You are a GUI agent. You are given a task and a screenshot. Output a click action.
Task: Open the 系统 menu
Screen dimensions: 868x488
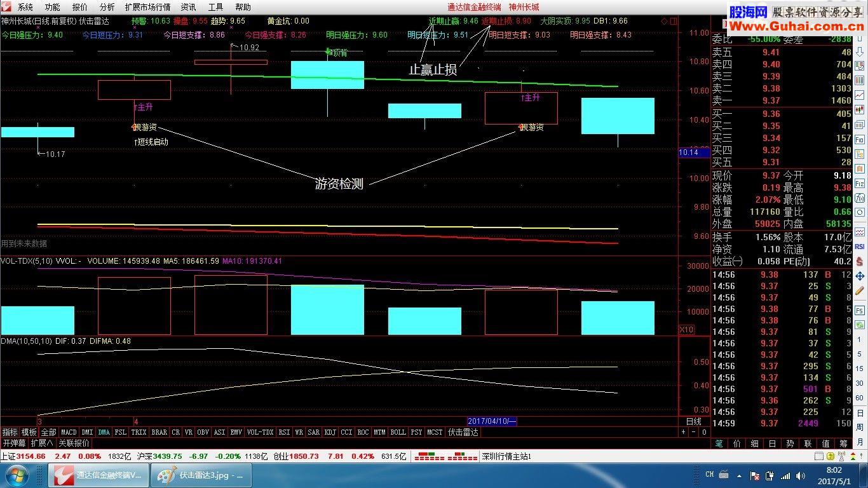tap(25, 7)
